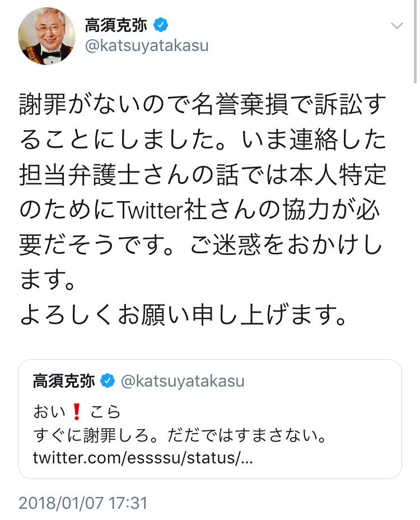
Task: Click the quoted tweet author name 高須克弥
Action: [64, 380]
